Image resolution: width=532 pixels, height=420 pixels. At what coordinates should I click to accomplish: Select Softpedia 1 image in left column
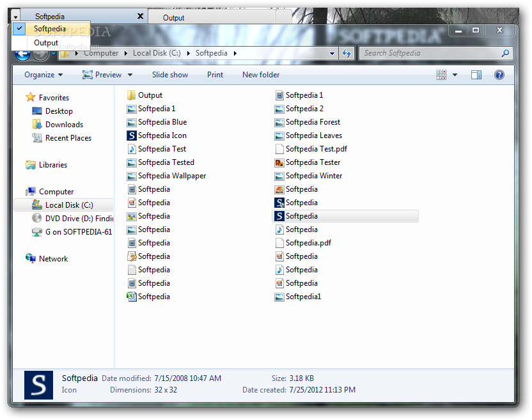(151, 109)
